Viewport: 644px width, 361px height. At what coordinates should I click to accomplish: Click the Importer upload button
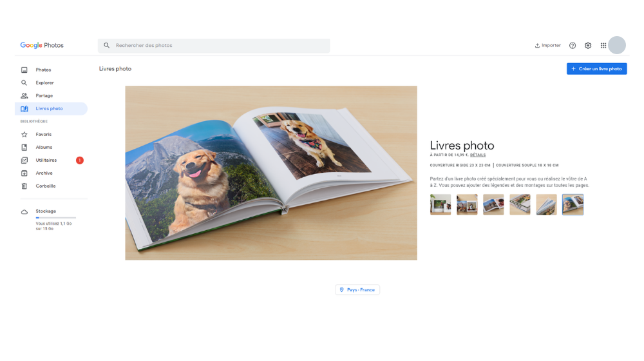547,46
